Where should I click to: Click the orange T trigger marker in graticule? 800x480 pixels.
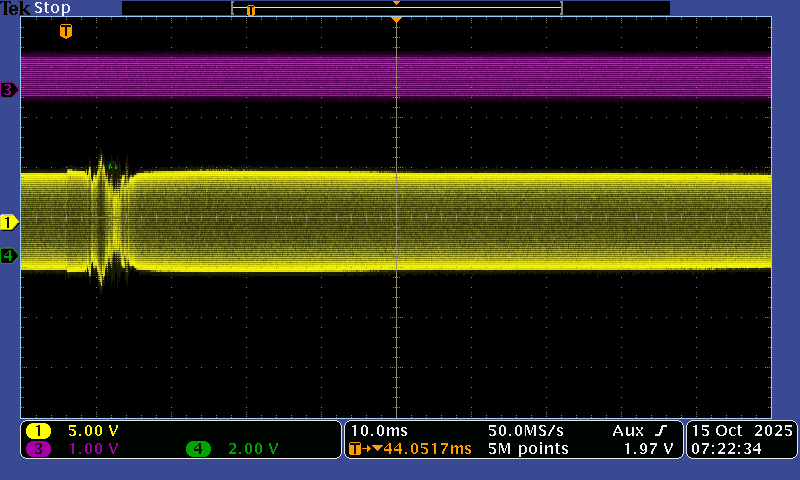click(x=66, y=32)
